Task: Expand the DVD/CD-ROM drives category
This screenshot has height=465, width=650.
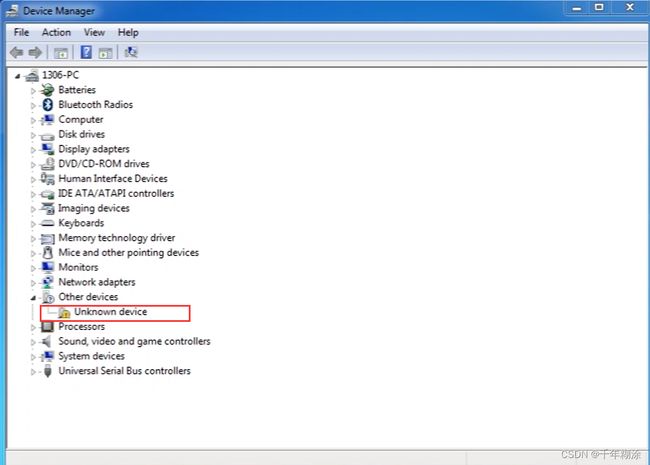Action: pyautogui.click(x=33, y=165)
